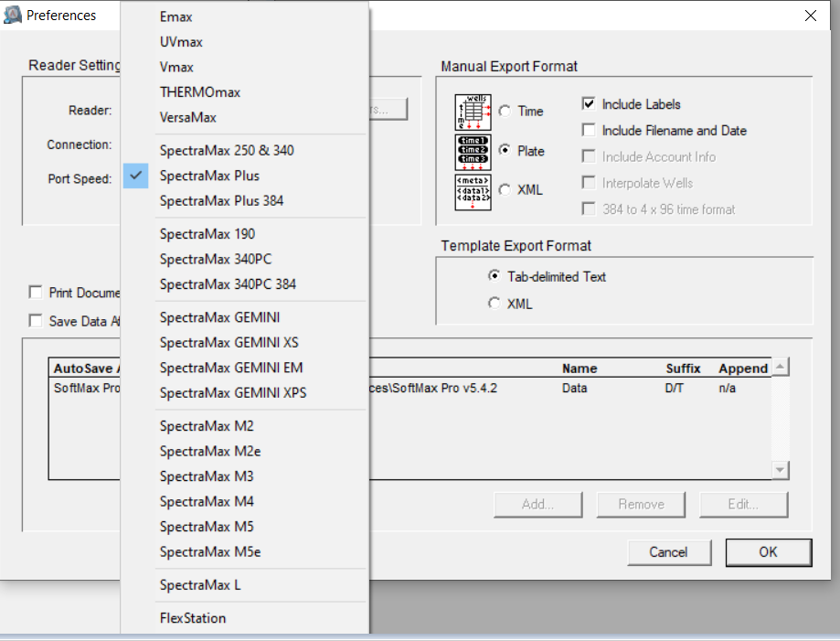Pick the checked SpectraMax Plus item
Screen dimensions: 840x641
click(209, 176)
